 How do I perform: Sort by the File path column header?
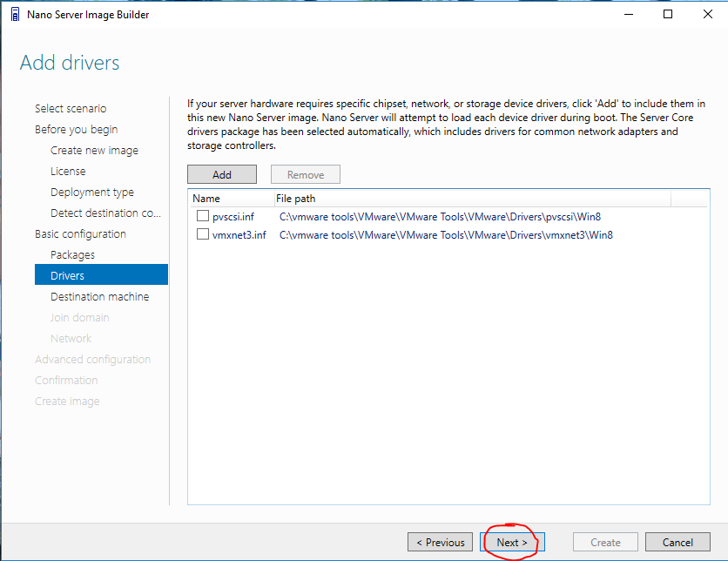(472, 199)
